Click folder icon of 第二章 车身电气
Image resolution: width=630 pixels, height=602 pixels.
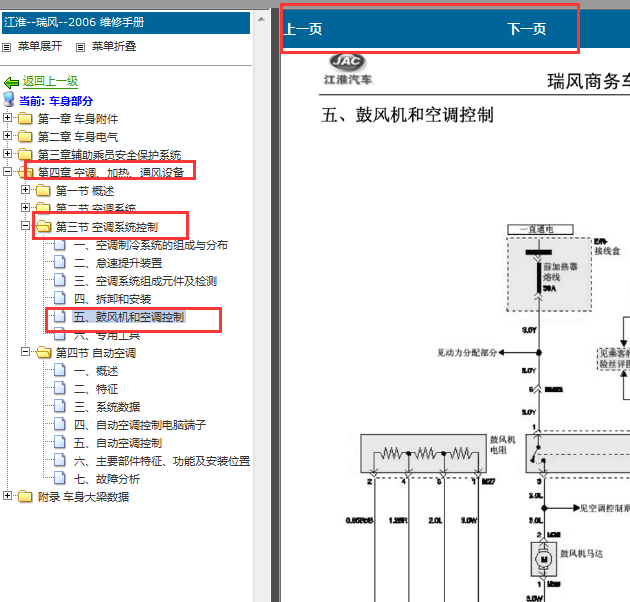pos(25,137)
